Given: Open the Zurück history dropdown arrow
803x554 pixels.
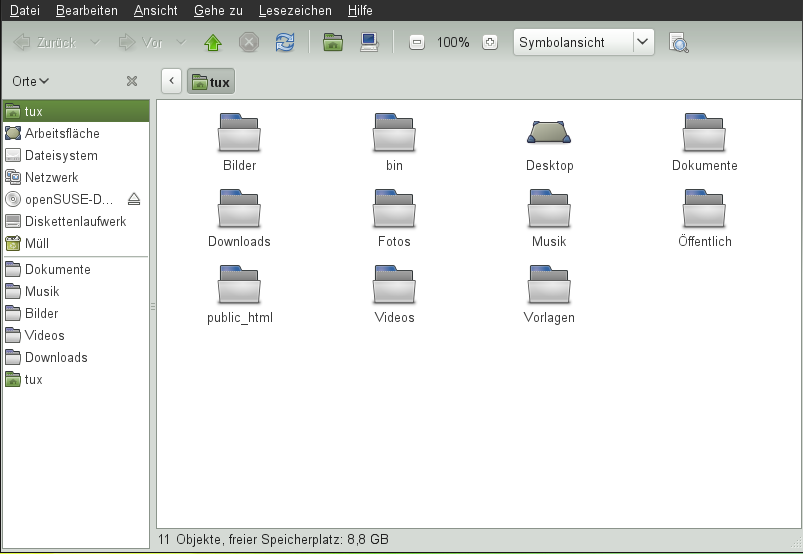Looking at the screenshot, I should click(95, 42).
